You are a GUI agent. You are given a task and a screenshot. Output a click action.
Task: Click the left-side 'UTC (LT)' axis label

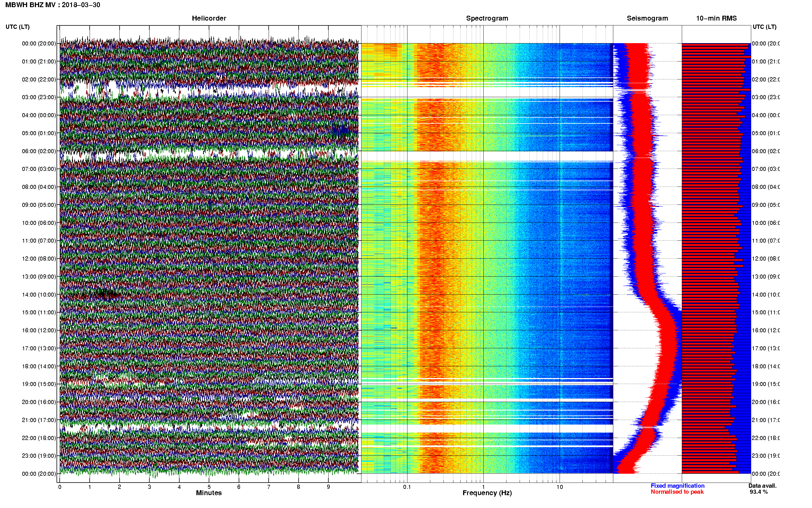[x=17, y=27]
